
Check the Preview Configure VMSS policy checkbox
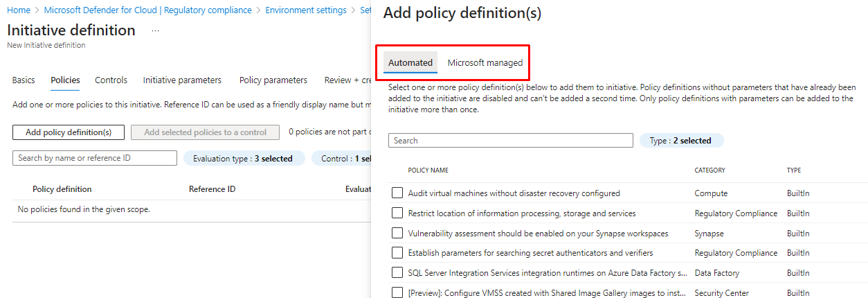click(397, 292)
